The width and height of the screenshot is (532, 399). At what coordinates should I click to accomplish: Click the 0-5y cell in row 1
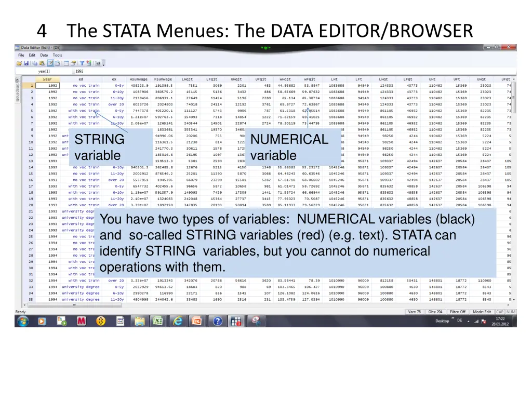pyautogui.click(x=114, y=86)
